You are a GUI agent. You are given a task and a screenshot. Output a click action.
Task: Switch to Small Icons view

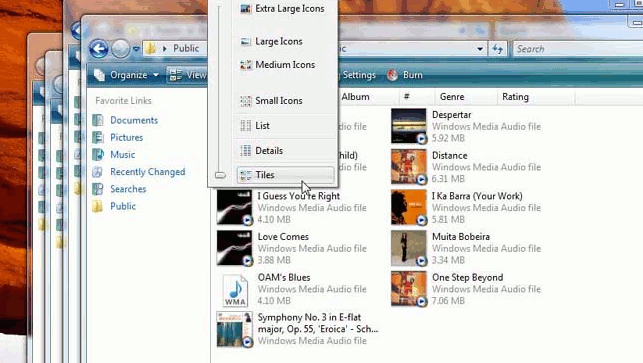285,100
